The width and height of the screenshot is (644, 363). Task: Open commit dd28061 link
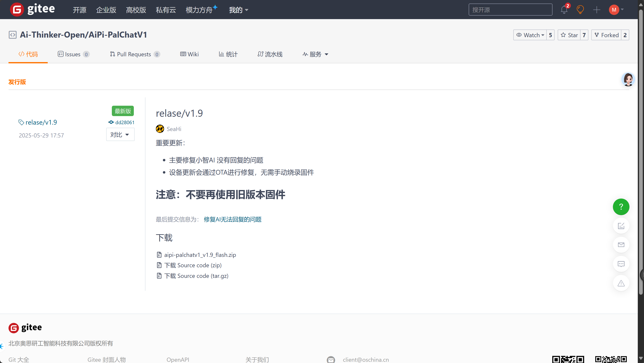tap(125, 122)
